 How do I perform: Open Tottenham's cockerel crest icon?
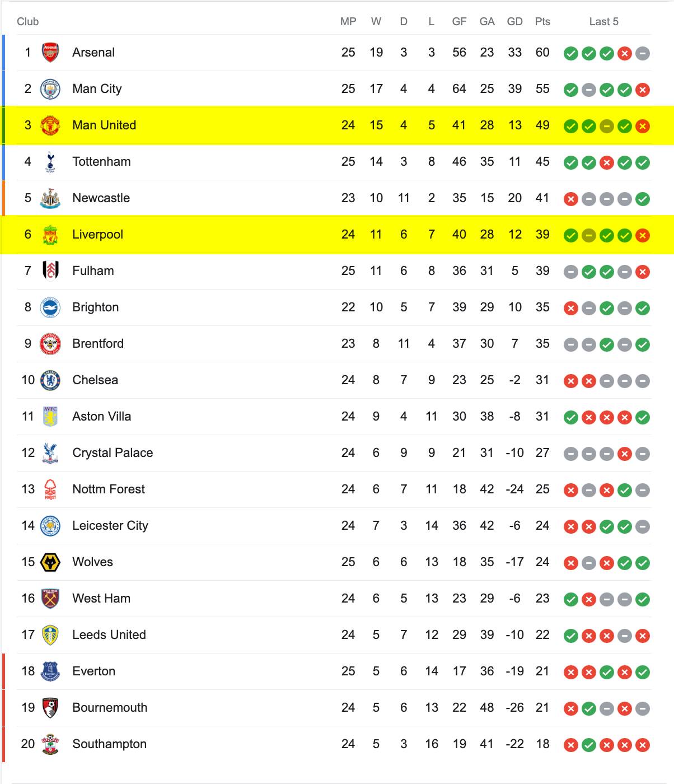point(50,162)
